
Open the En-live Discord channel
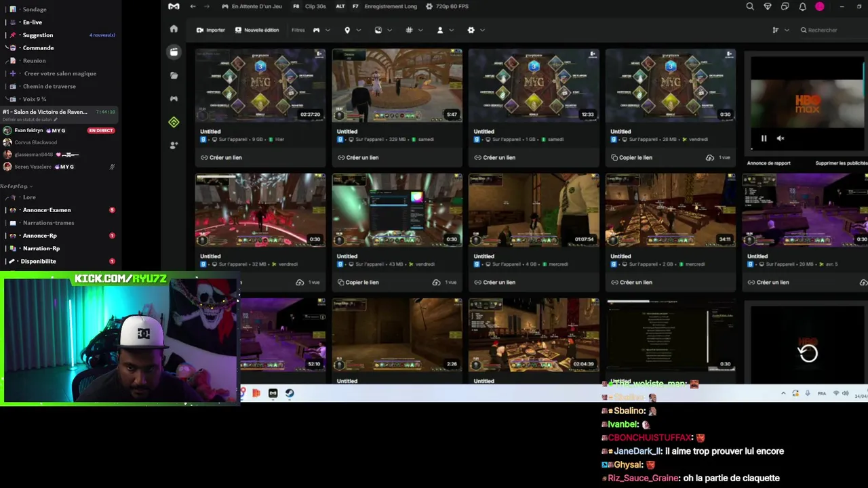(33, 22)
